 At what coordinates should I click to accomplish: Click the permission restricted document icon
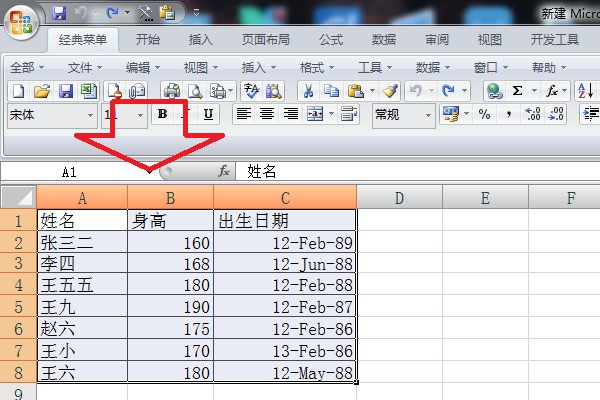pyautogui.click(x=114, y=91)
